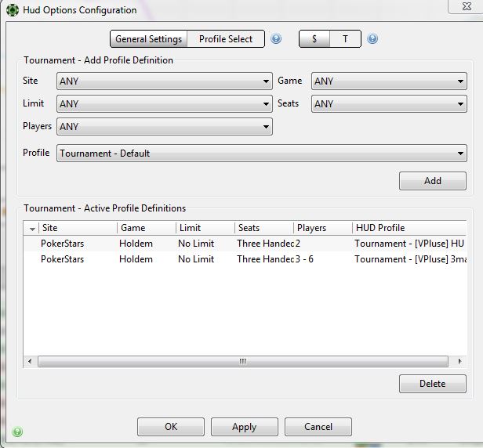Open the Seats dropdown

coord(389,104)
